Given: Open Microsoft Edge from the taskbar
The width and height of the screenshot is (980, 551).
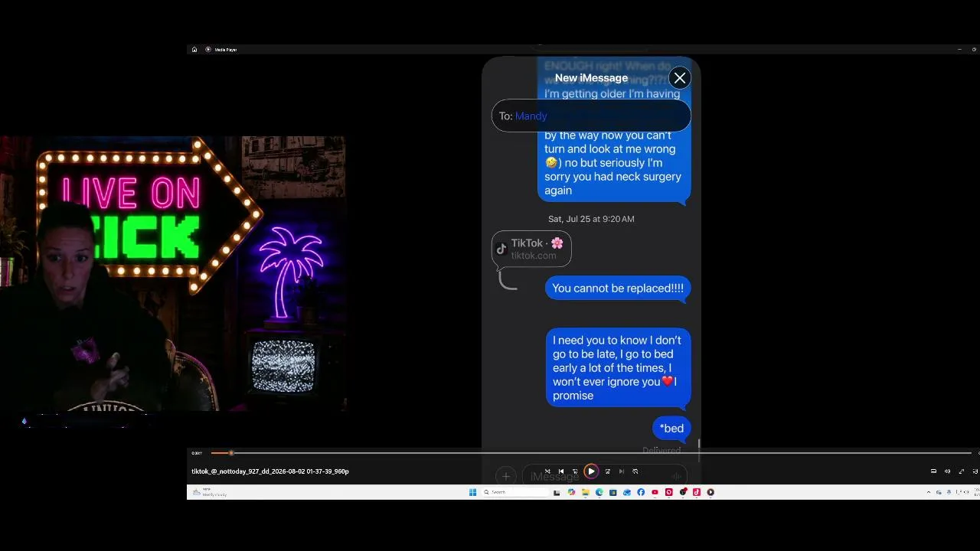Looking at the screenshot, I should tap(599, 492).
